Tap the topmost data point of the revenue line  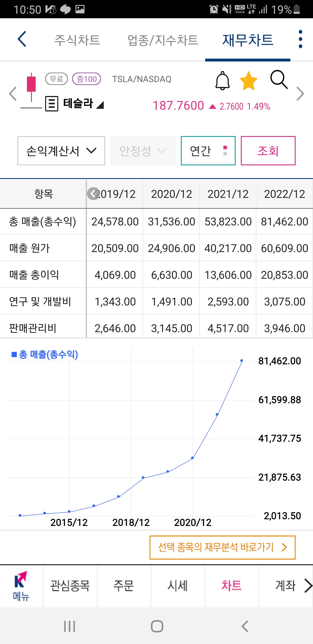(242, 361)
